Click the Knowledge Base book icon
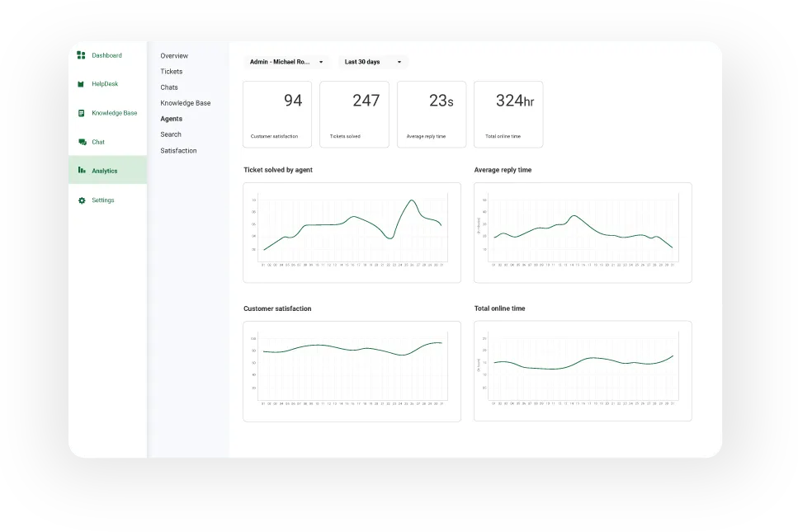Screen dimensions: 798x532 (80, 113)
